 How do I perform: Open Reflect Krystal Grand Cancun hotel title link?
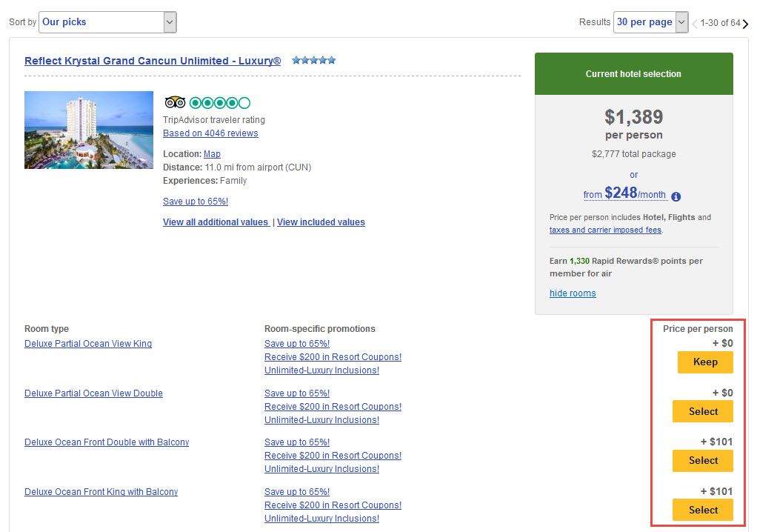click(x=153, y=61)
